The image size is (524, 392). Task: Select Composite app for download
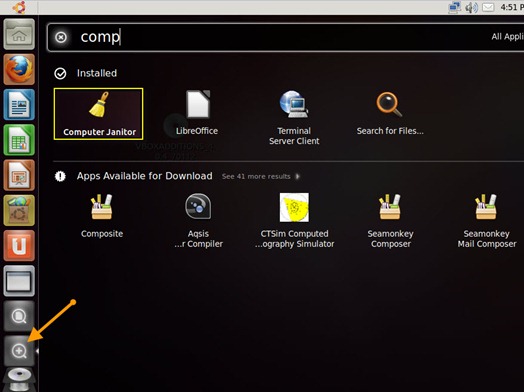(102, 216)
